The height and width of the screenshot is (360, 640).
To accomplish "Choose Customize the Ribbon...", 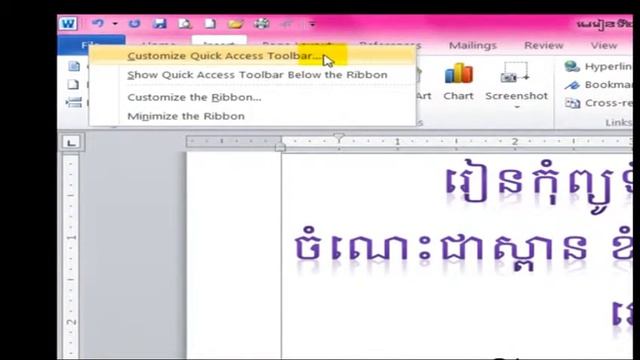I will 252,97.
